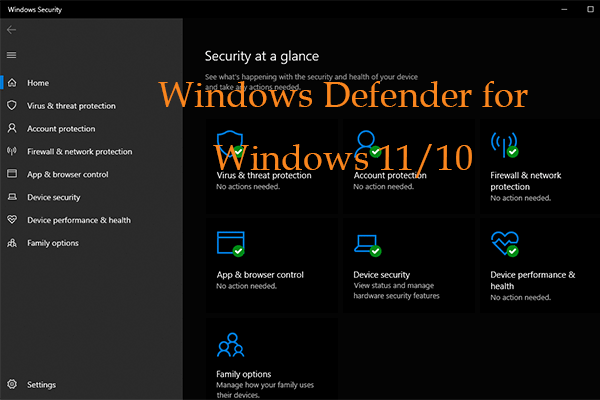Open Settings label at sidebar bottom
This screenshot has width=600, height=400.
pos(41,385)
